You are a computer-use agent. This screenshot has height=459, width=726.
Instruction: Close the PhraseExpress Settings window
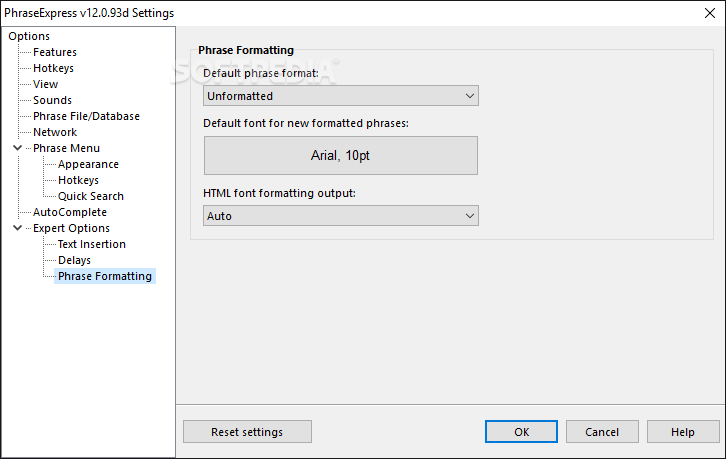[x=710, y=13]
